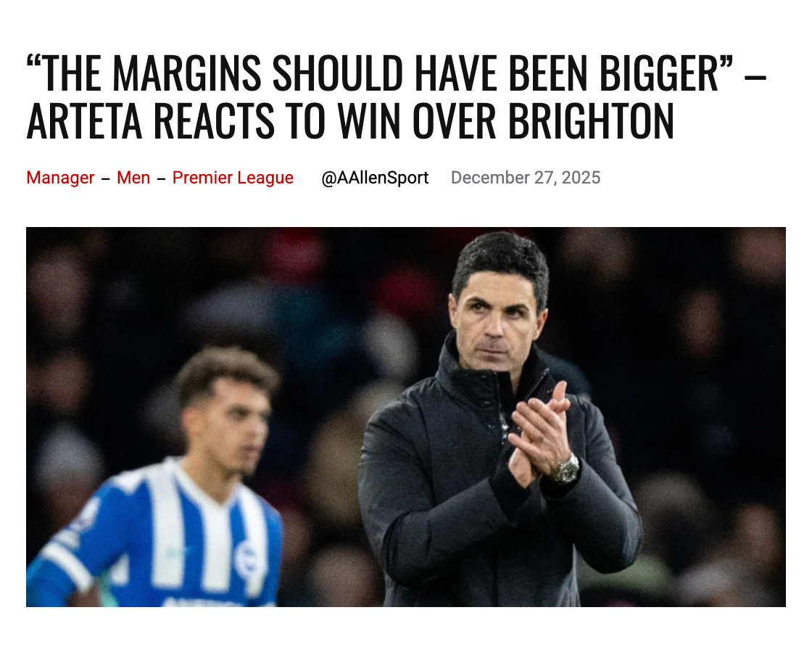Click the word BRIGHTON in the headline
Screen dimensions: 812x647
591,120
